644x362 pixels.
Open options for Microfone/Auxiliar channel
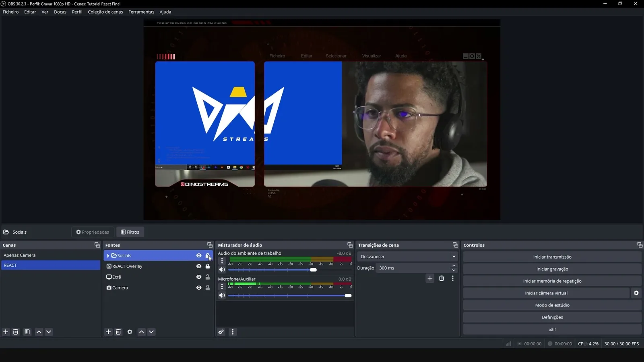[222, 287]
